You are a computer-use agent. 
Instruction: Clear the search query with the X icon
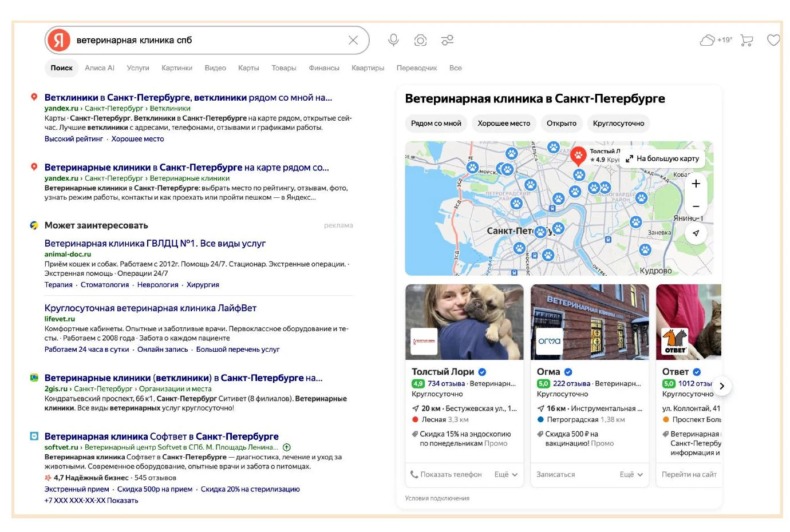click(353, 40)
